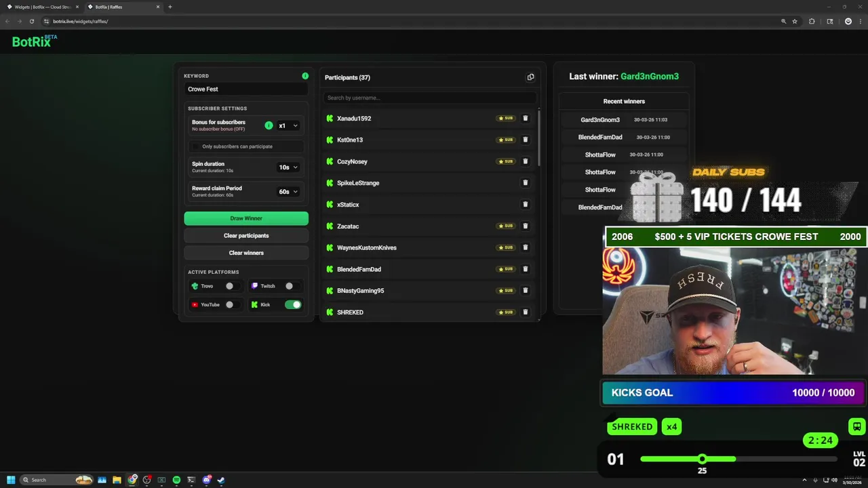Delete xStaticx from the raffle
Image resolution: width=868 pixels, height=488 pixels.
tap(525, 204)
